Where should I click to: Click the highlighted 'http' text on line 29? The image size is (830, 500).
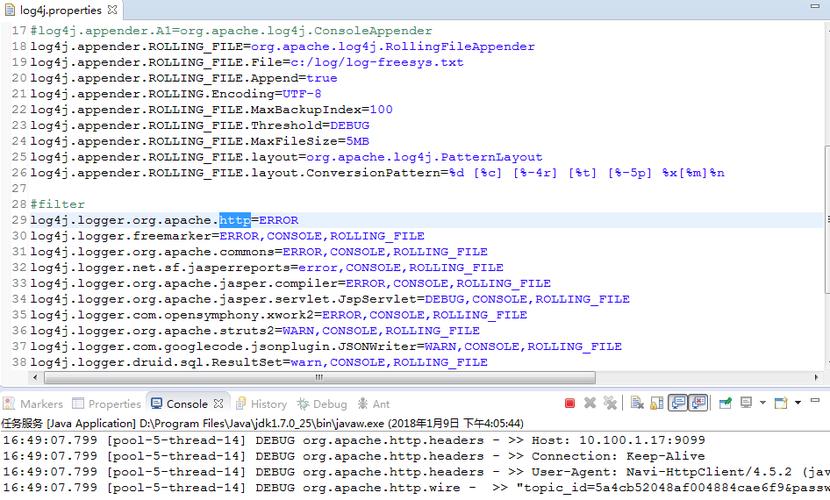pos(235,220)
